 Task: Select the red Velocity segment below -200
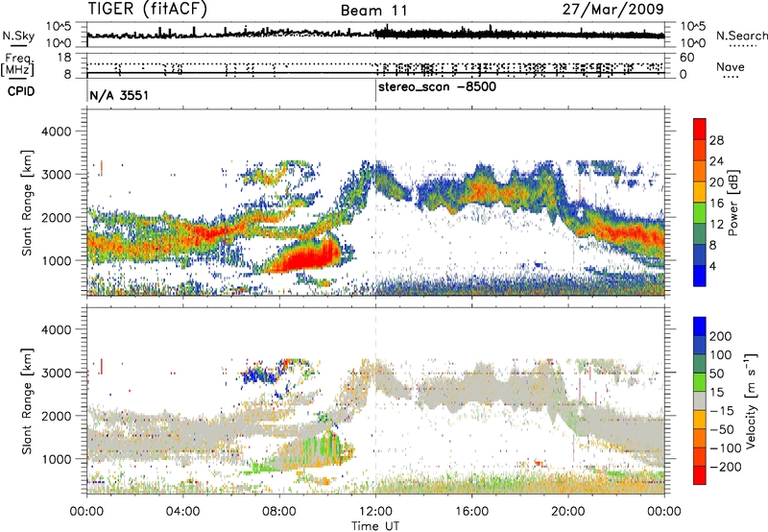[700, 475]
